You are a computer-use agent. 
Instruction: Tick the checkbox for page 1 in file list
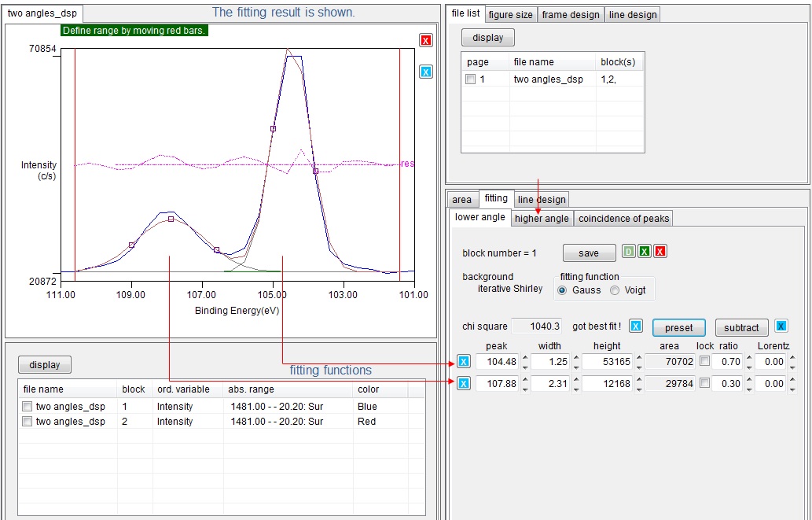click(x=470, y=79)
